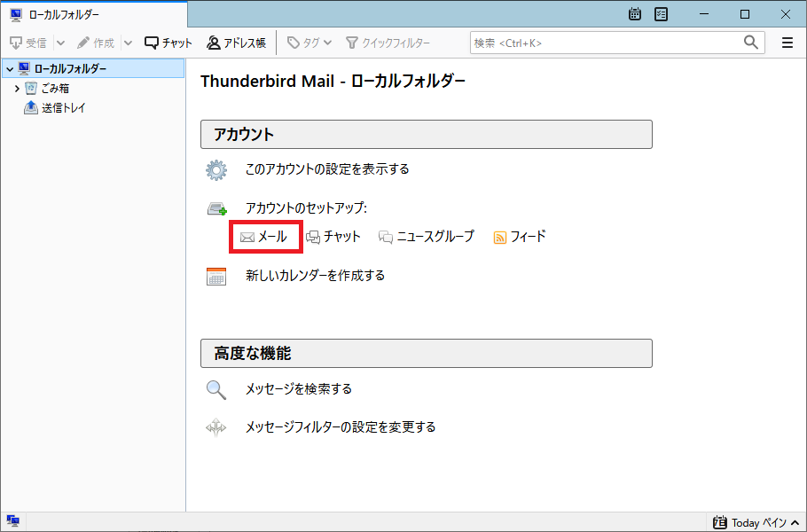The image size is (807, 532).
Task: Toggle the Today ペイン panel
Action: click(756, 522)
